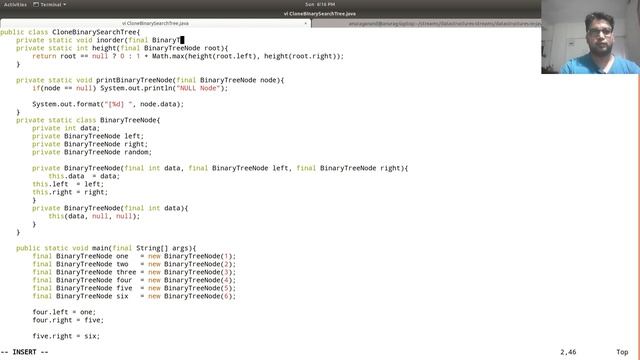The height and width of the screenshot is (360, 640).
Task: Click 'main' in the main method signature
Action: (x=100, y=248)
